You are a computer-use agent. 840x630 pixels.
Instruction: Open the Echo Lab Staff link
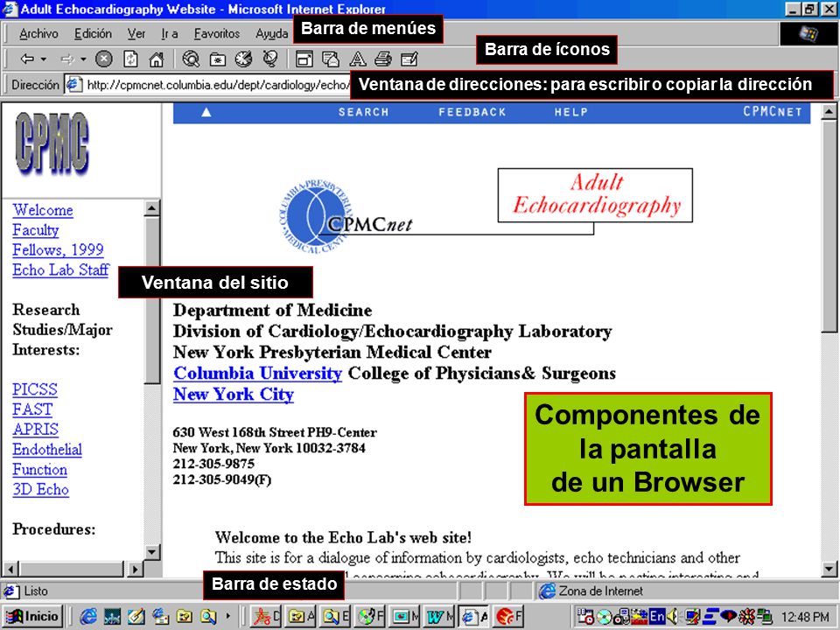click(60, 270)
